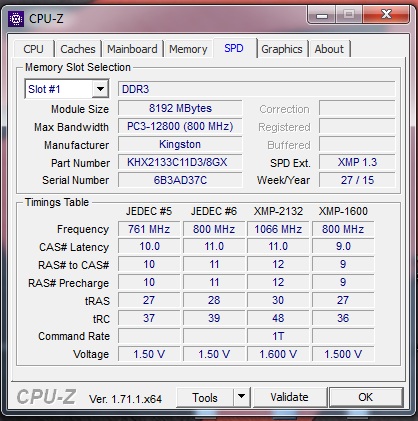Click the 1.500 V voltage cell
Image resolution: width=418 pixels, height=421 pixels.
point(343,354)
